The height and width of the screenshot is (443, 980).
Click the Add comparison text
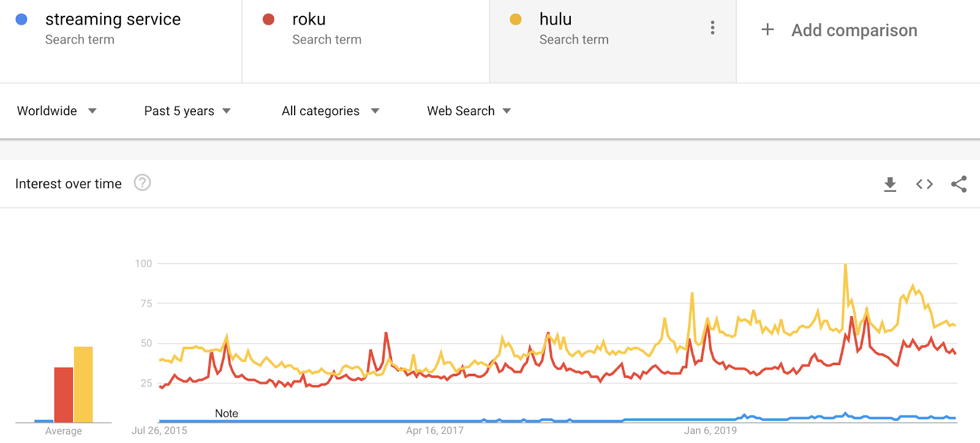(854, 30)
